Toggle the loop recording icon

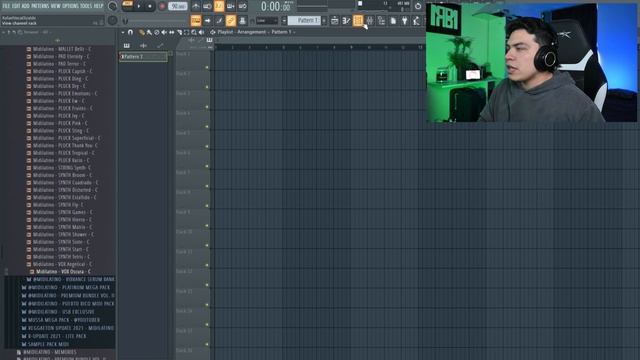tap(242, 6)
